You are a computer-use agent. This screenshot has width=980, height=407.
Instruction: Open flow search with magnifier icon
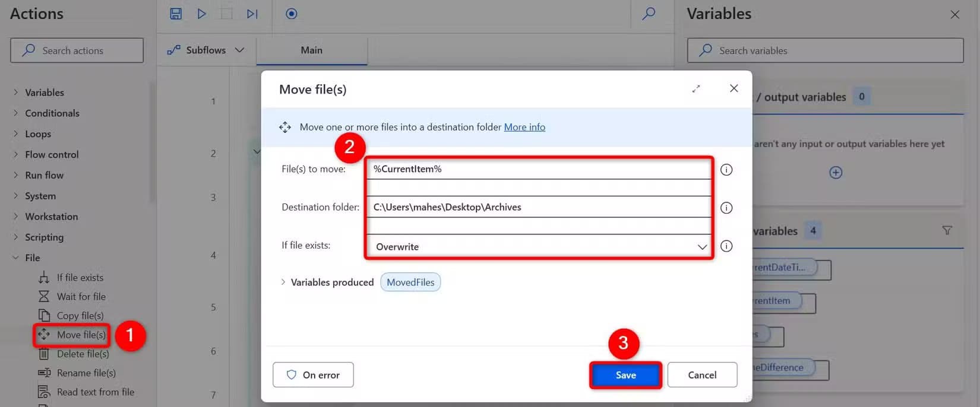pos(649,13)
